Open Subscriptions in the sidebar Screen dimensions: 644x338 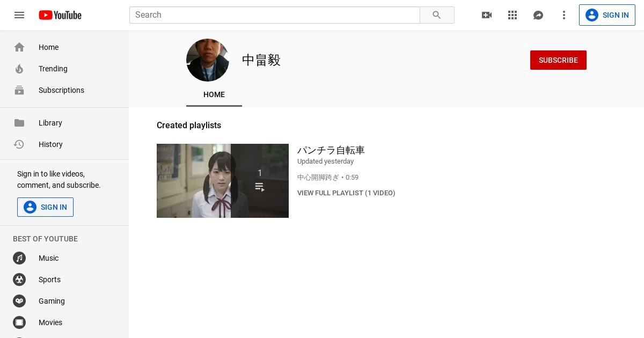click(64, 90)
